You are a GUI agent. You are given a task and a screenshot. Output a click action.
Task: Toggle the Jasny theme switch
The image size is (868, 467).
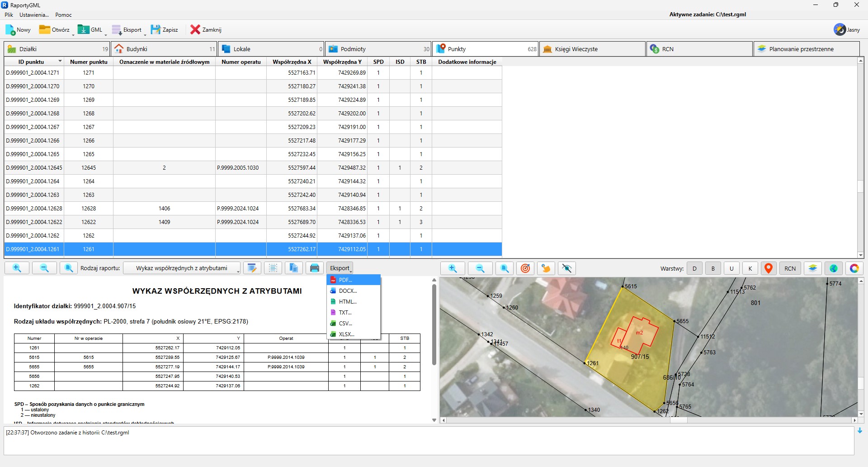click(847, 30)
